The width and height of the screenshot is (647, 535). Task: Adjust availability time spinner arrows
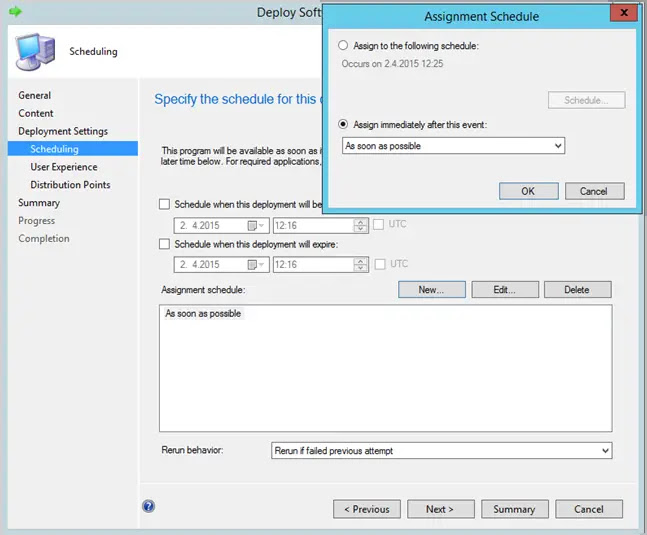(361, 226)
